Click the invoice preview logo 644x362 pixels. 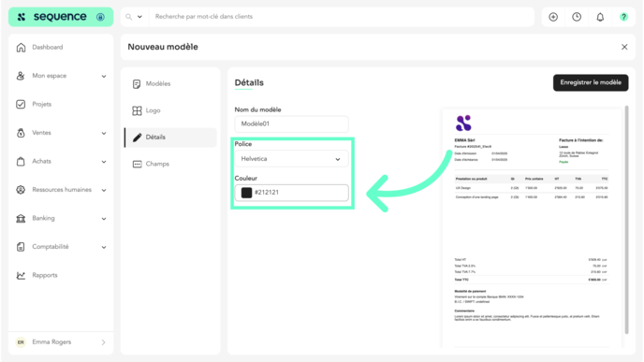point(463,123)
